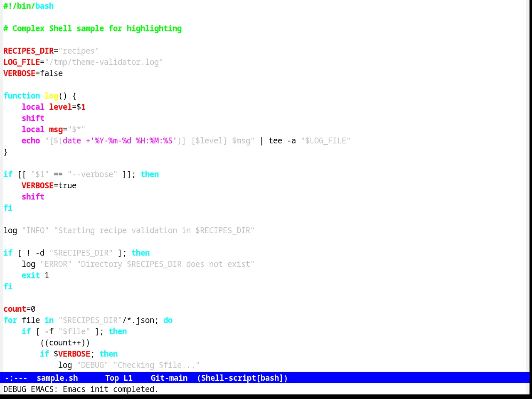Screen dimensions: 532x399
Task: Click the sample.sh buffer name in mode line
Action: coord(57,378)
